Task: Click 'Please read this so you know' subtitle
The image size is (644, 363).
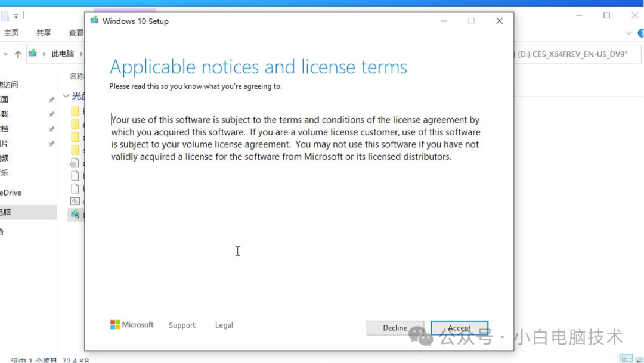Action: coord(196,86)
